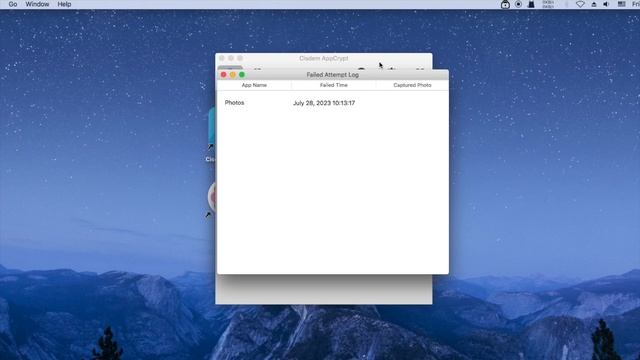
Task: Click the eject icon in menu bar
Action: coord(594,4)
